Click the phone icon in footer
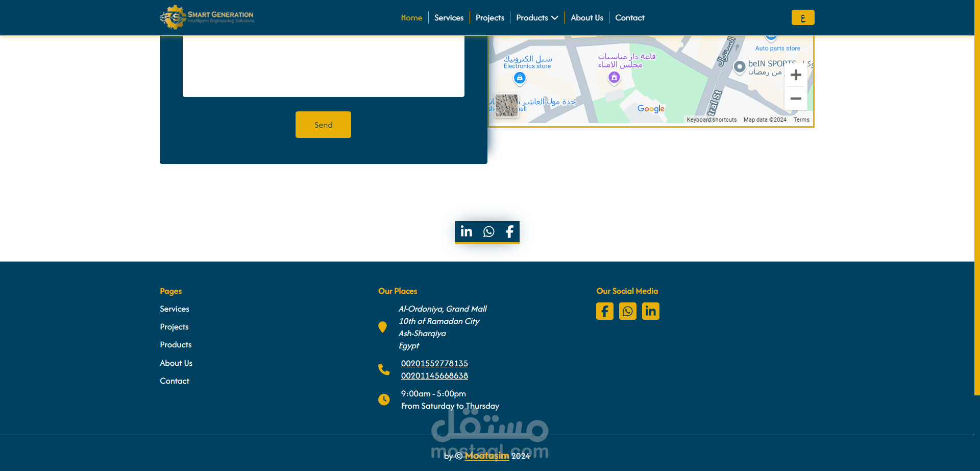Image resolution: width=980 pixels, height=471 pixels. (384, 369)
